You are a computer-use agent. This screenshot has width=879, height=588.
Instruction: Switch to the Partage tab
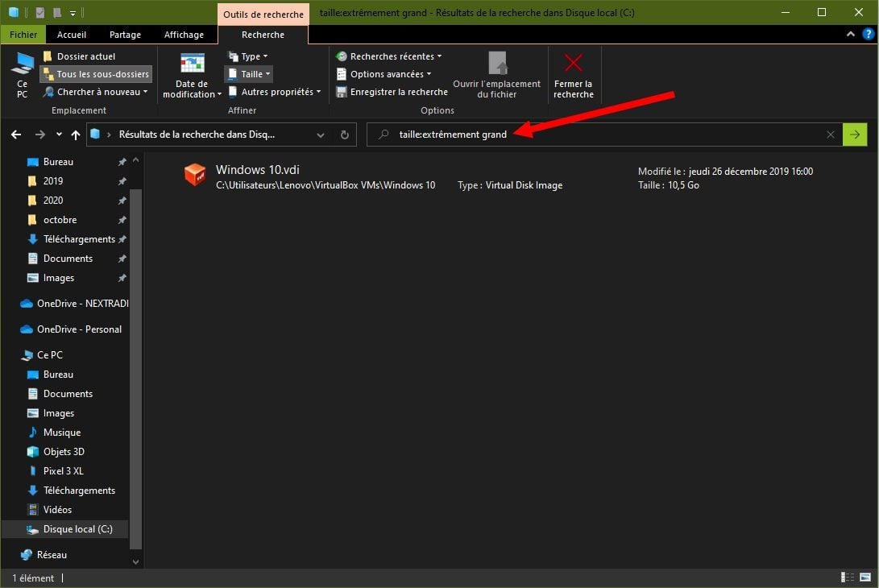125,35
